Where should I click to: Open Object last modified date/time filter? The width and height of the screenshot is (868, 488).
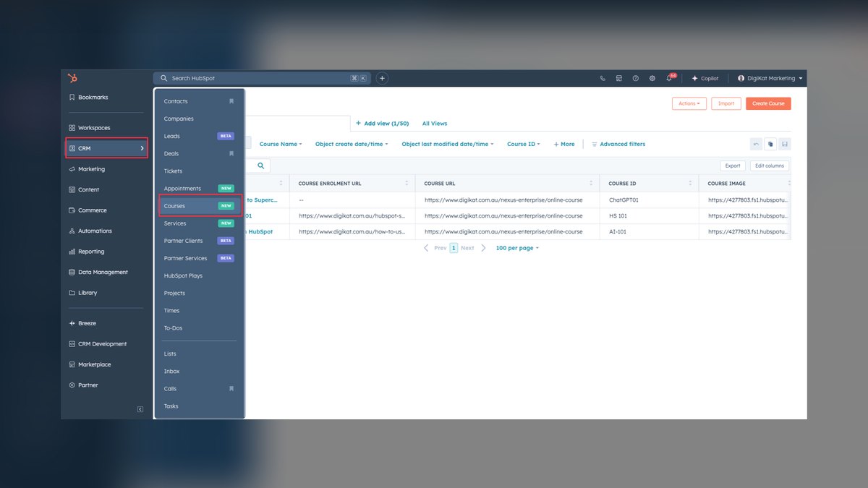[x=448, y=144]
